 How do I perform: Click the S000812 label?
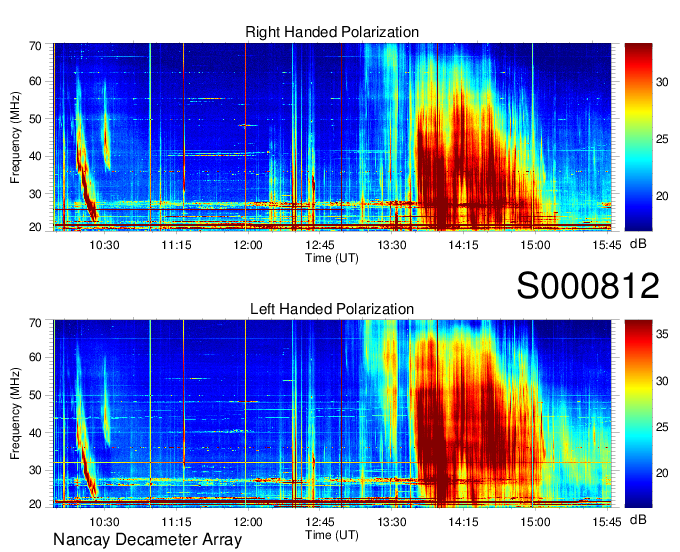pyautogui.click(x=588, y=286)
